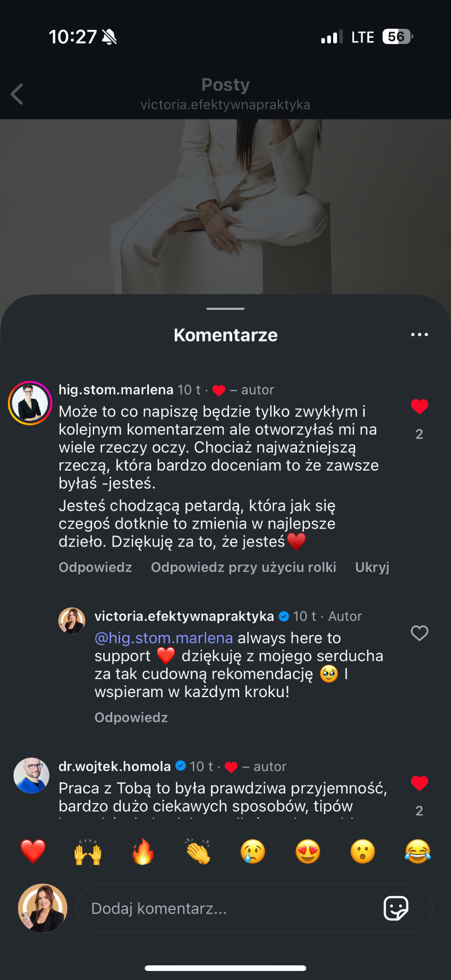Toggle like on dr.wojtek.homola's comment
Image resolution: width=451 pixels, height=980 pixels.
click(x=419, y=783)
